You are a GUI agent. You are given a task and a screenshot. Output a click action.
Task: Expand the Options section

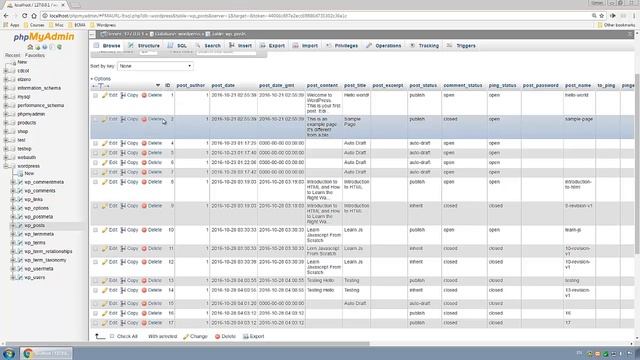pyautogui.click(x=101, y=79)
